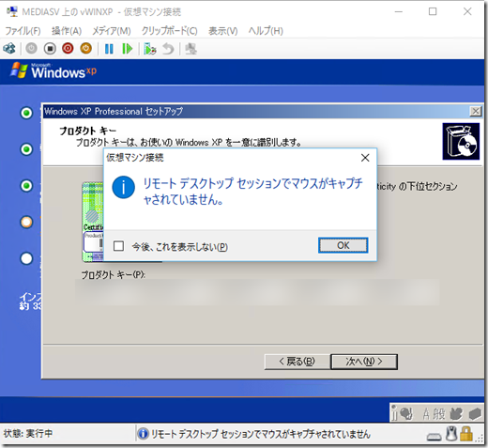Image resolution: width=488 pixels, height=448 pixels.
Task: Click the Windows XP logo banner
Action: coord(53,71)
